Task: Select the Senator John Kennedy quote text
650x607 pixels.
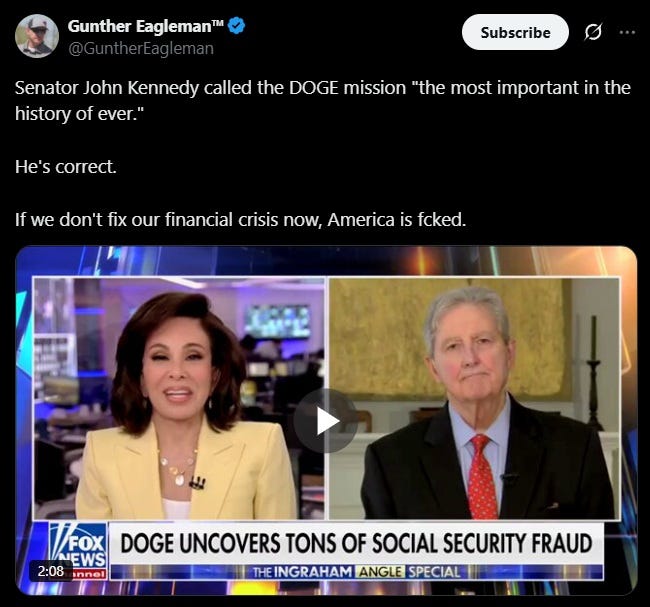Action: click(323, 101)
